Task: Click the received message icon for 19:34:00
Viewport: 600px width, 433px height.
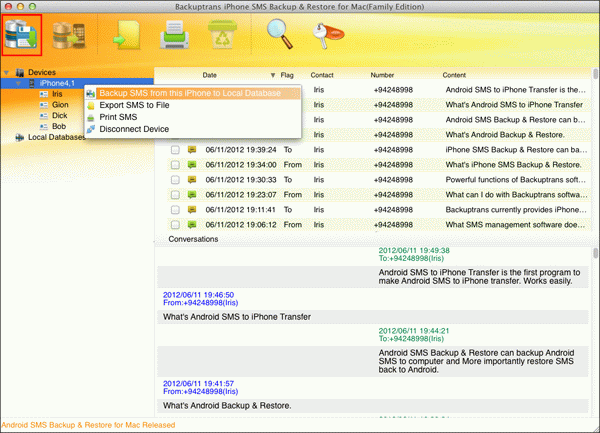Action: click(x=192, y=164)
